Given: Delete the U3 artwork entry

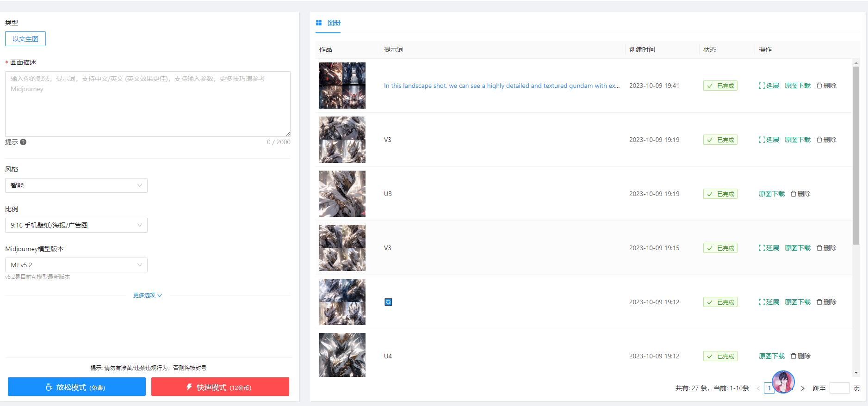Looking at the screenshot, I should point(800,194).
